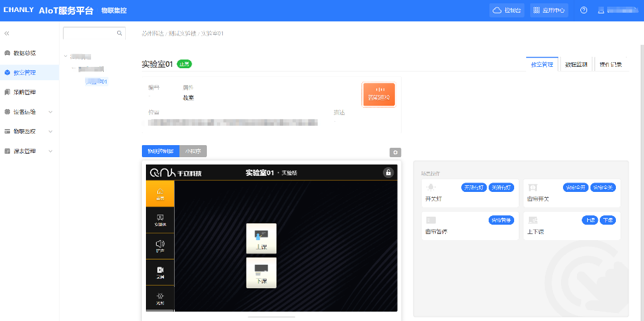Click the 控制台 console button in header
The height and width of the screenshot is (321, 644).
507,11
